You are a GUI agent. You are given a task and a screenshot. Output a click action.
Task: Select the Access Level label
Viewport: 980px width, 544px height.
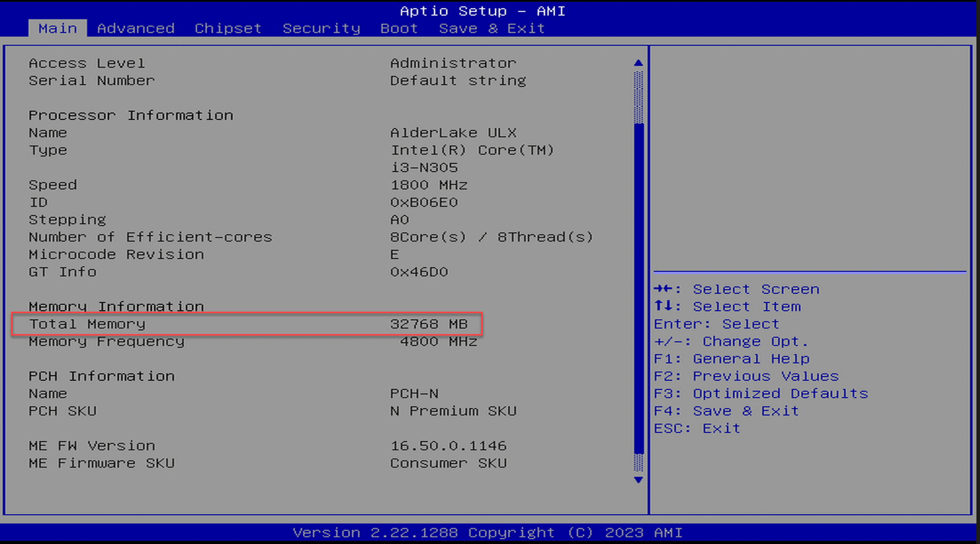click(87, 64)
